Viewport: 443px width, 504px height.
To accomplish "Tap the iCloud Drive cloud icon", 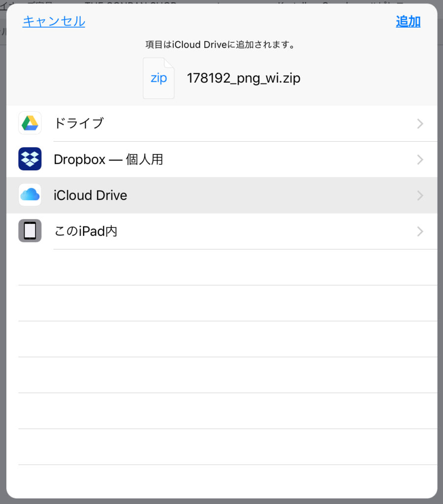I will (30, 195).
